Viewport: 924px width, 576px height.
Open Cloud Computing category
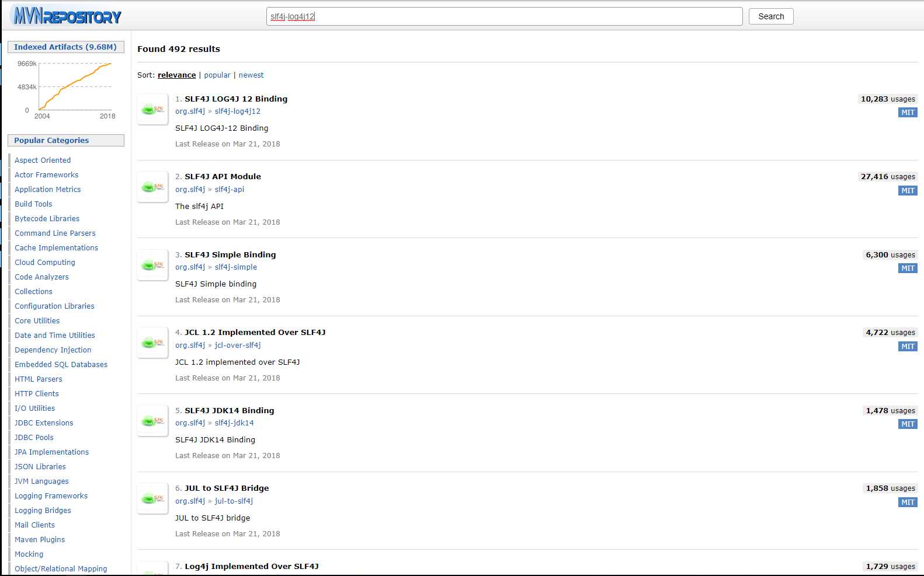[x=45, y=263]
